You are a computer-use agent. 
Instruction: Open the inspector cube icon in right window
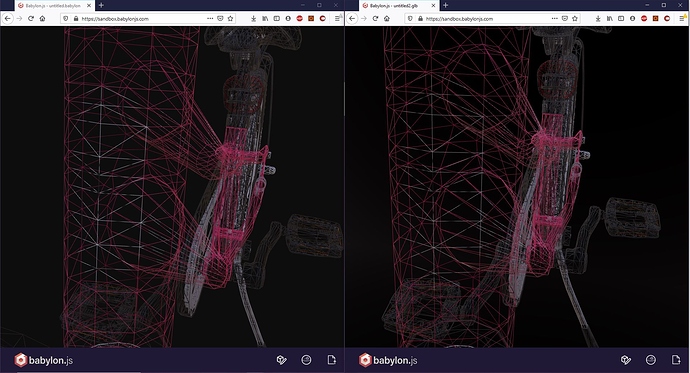[626, 360]
